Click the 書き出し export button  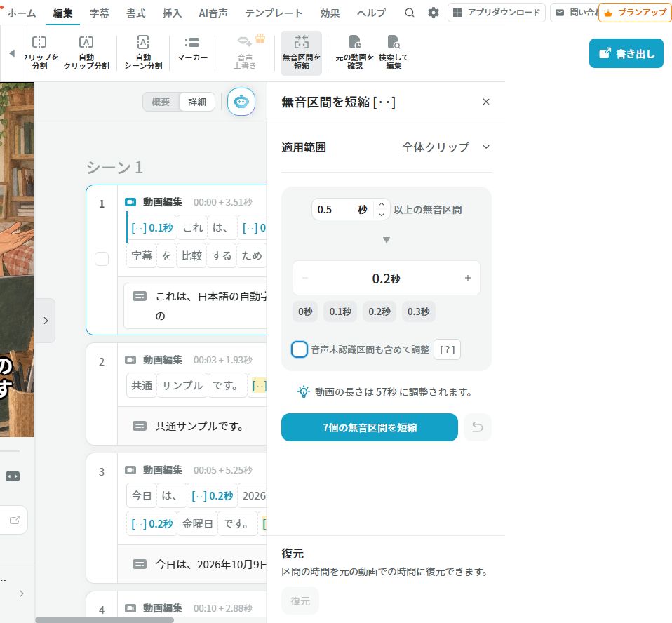[x=626, y=53]
